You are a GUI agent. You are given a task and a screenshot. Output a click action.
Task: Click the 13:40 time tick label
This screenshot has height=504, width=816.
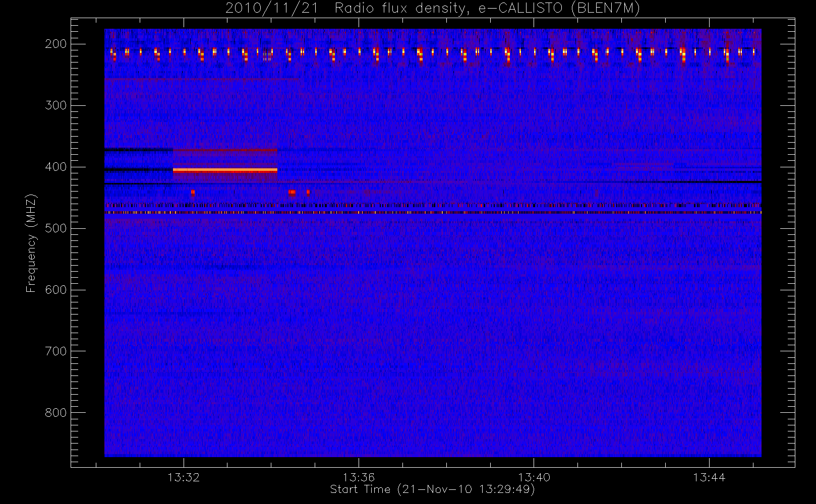534,477
